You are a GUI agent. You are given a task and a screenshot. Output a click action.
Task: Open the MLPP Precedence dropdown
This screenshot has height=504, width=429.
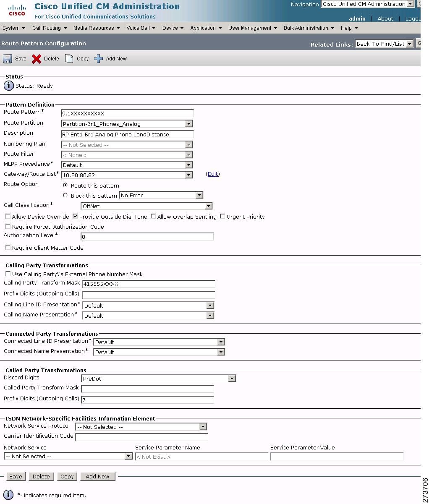(127, 165)
